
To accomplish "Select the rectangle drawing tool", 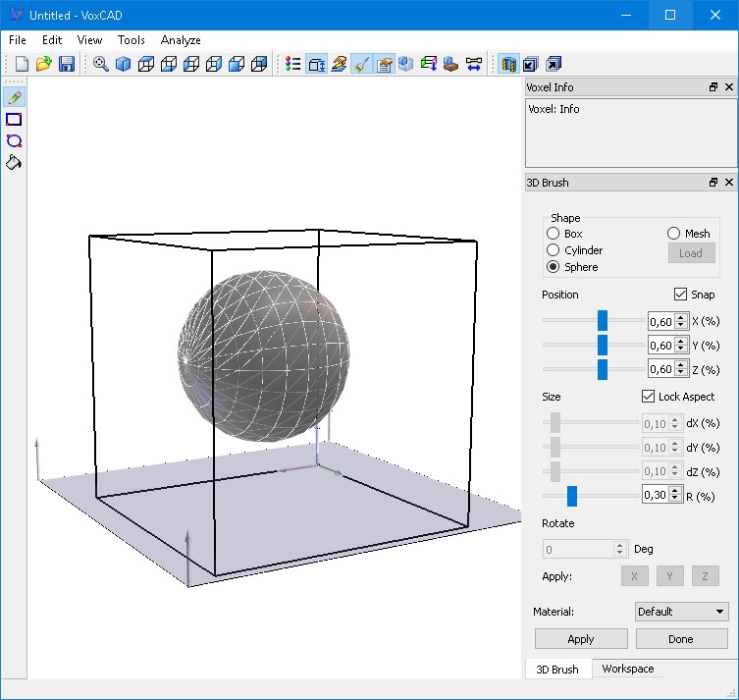I will 14,119.
